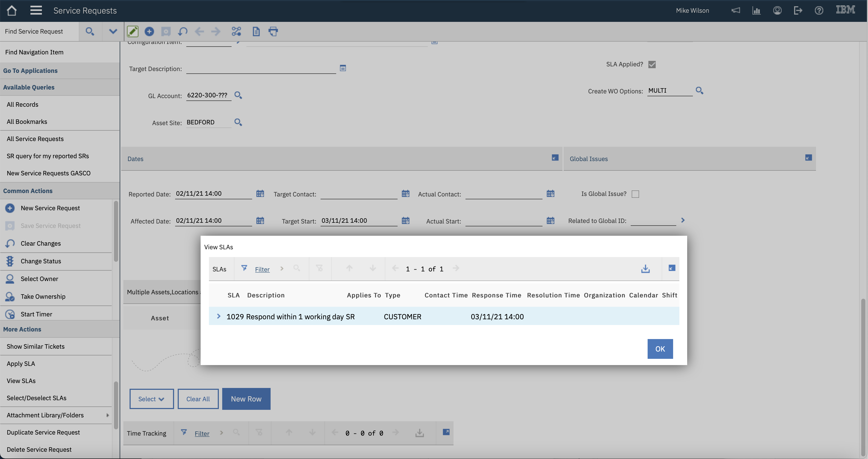Click the Help question mark icon

[819, 10]
